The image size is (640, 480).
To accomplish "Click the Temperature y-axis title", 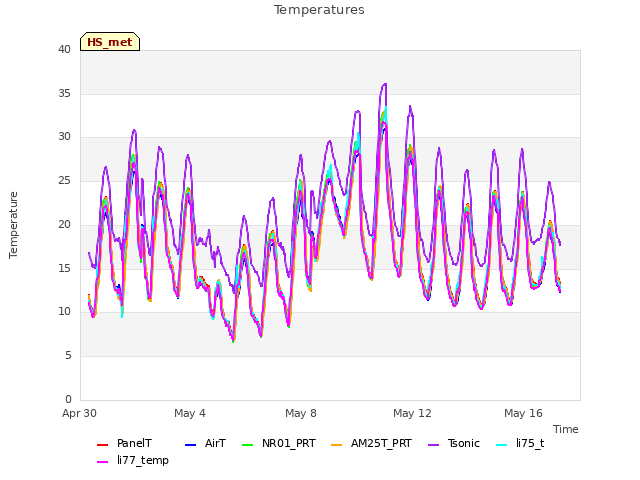I will coord(13,225).
